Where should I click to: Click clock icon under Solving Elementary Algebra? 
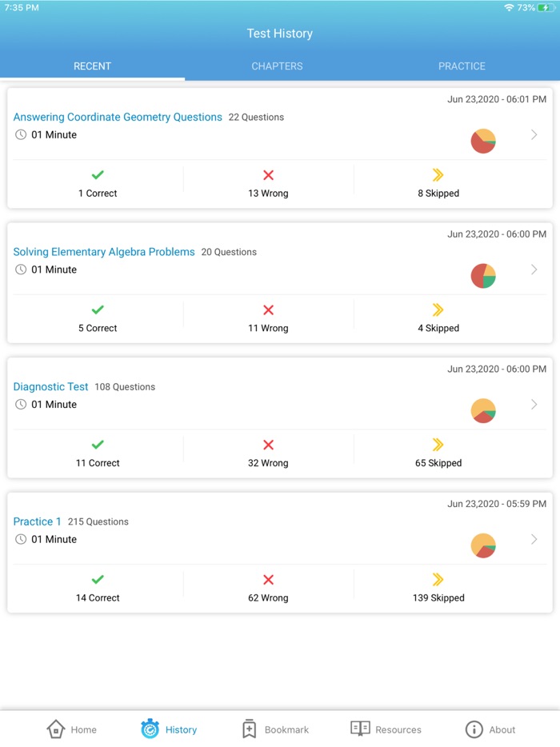coord(21,270)
